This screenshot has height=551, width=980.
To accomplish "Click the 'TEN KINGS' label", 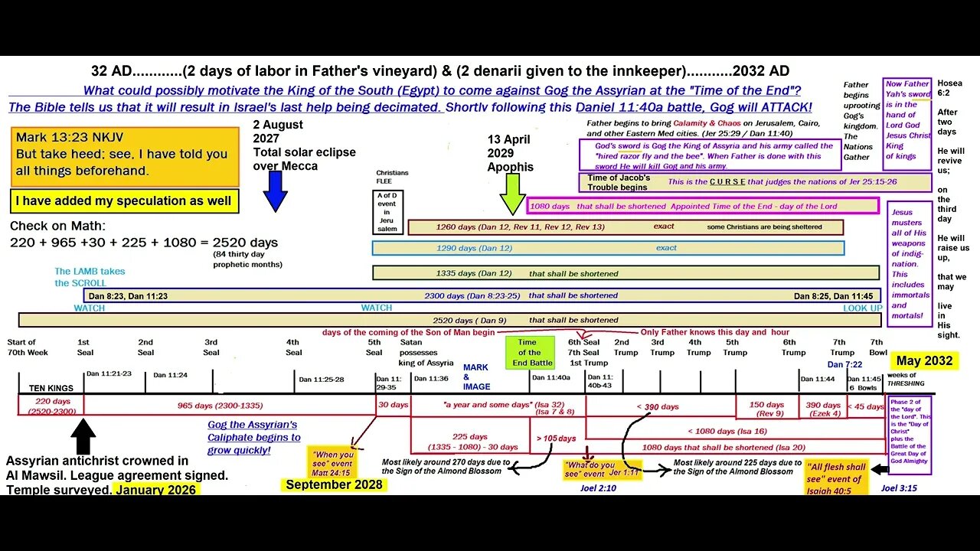I will (x=51, y=388).
